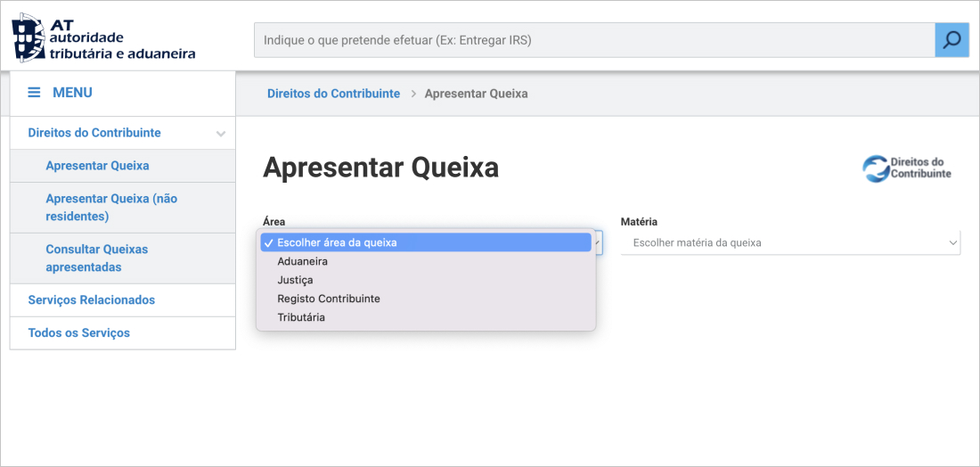The width and height of the screenshot is (980, 467).
Task: Select the Tributária option
Action: [301, 317]
